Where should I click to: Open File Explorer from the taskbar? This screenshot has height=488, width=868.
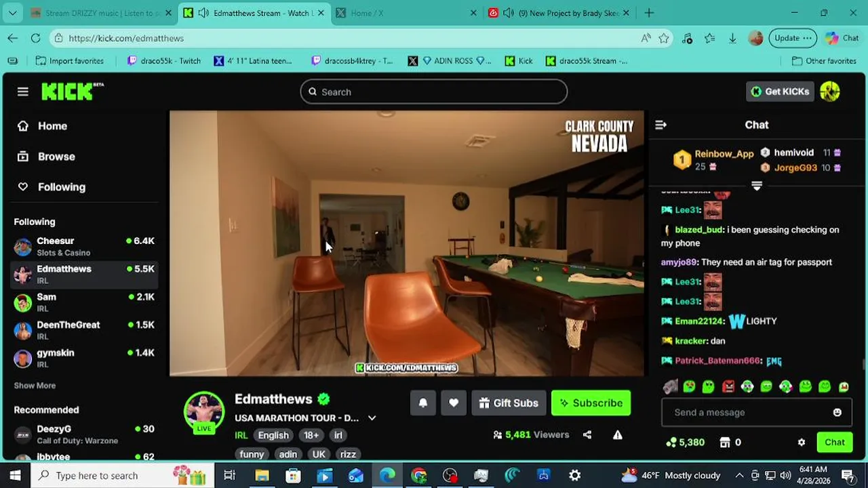(262, 475)
